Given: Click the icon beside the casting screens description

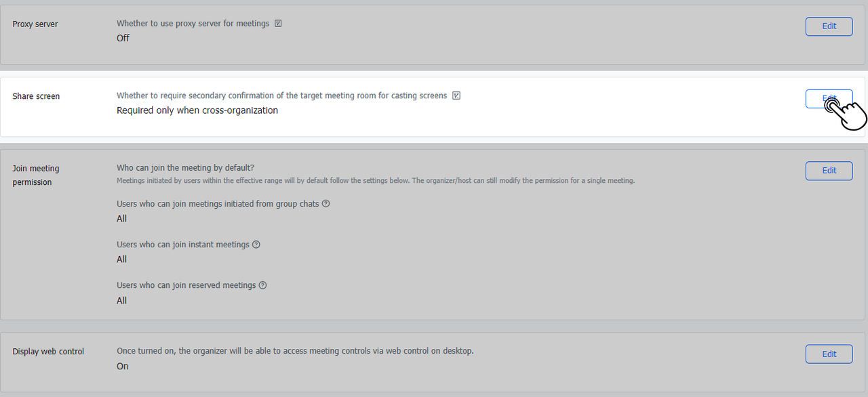Looking at the screenshot, I should 456,96.
